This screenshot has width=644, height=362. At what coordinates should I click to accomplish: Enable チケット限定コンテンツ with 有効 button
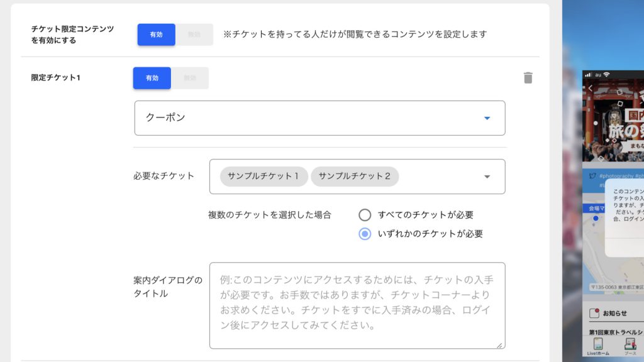[156, 35]
